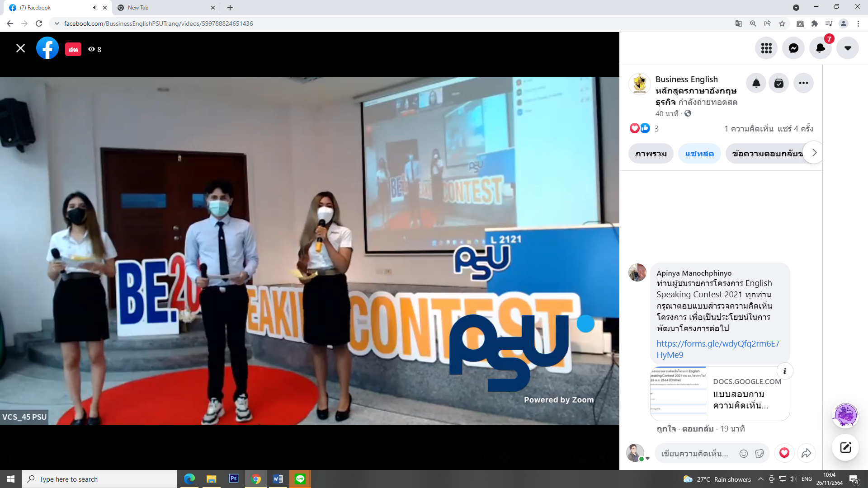Click the share arrow beside the comment box

[x=806, y=453]
